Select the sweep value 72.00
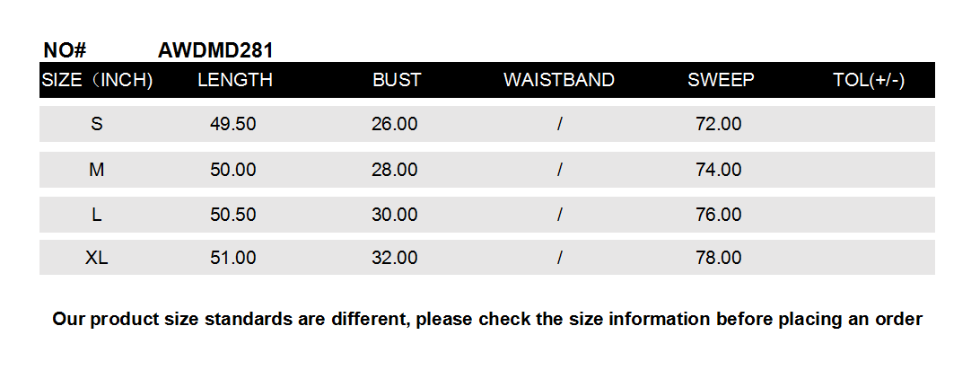The image size is (980, 379). tap(719, 124)
